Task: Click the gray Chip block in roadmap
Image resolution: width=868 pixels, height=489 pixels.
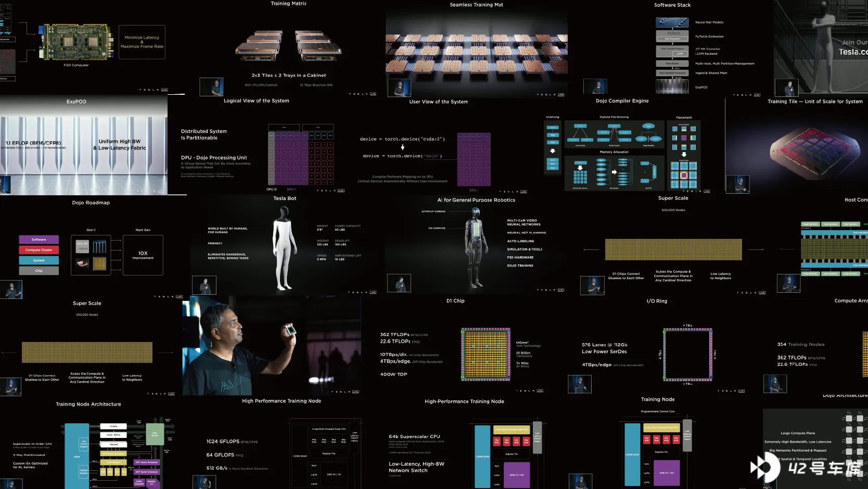Action: (x=39, y=271)
